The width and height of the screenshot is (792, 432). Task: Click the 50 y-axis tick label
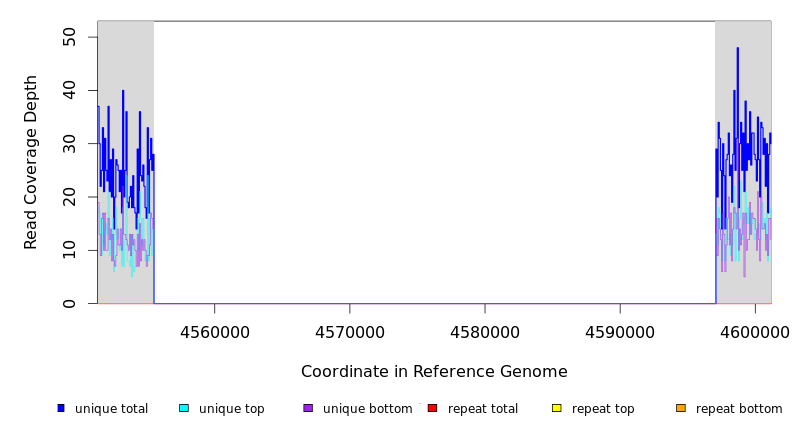pos(70,38)
